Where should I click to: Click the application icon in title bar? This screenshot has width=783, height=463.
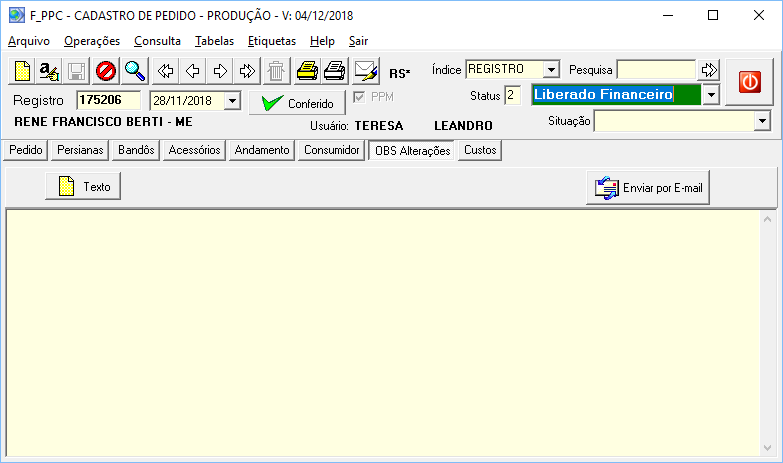click(x=16, y=15)
